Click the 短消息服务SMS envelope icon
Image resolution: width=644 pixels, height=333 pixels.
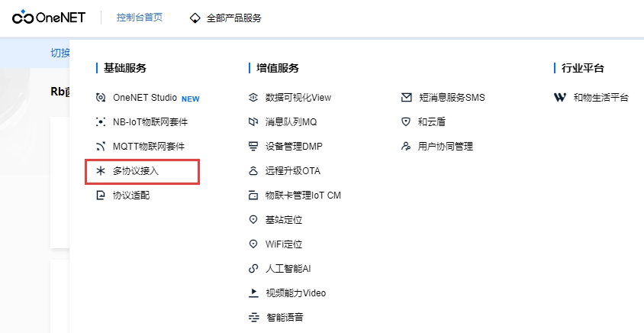407,98
